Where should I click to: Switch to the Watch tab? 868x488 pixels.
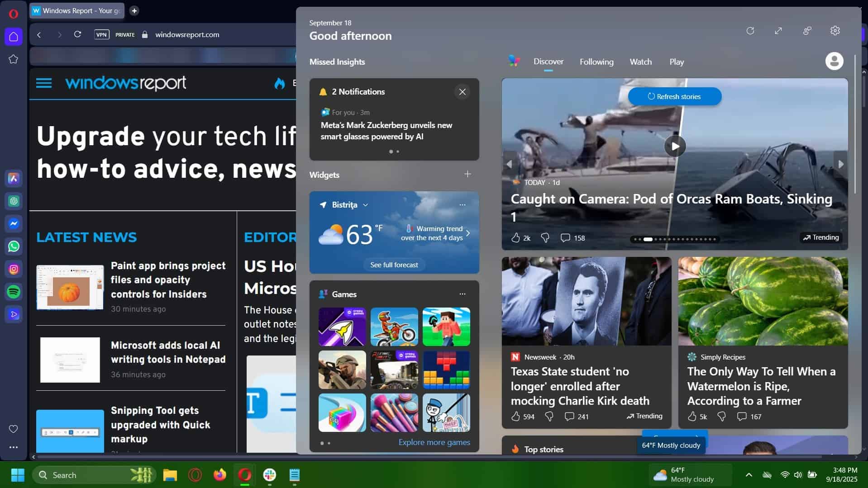point(640,62)
